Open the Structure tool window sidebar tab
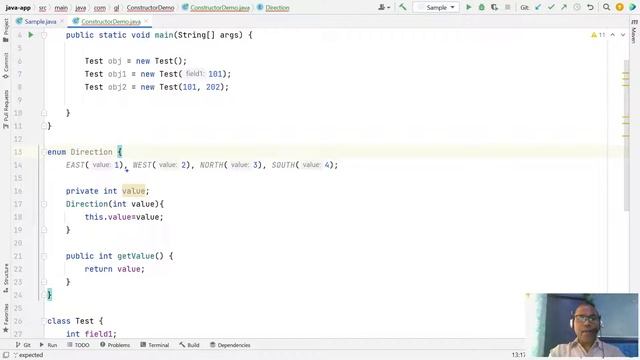Viewport: 640px width, 360px height. (x=6, y=278)
